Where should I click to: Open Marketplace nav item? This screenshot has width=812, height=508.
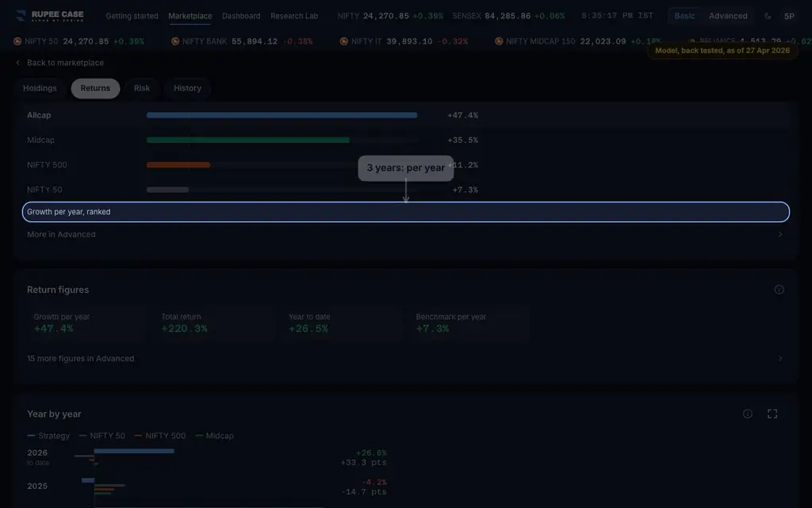[x=190, y=16]
